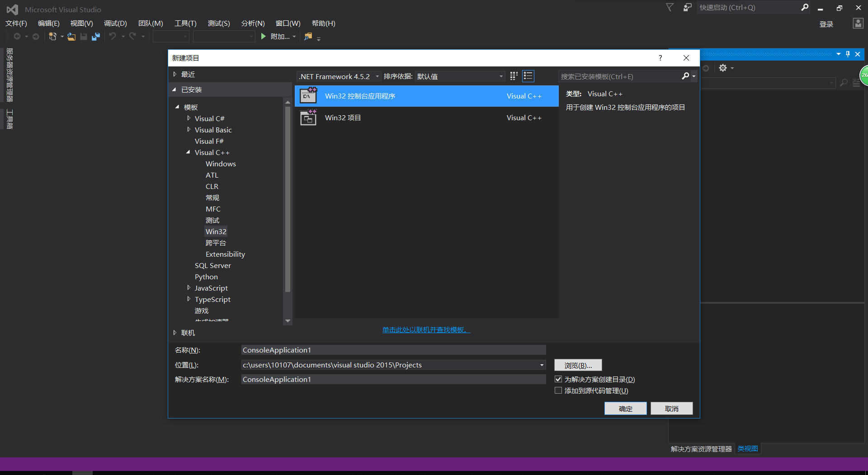Click the green Start debugging arrow
This screenshot has width=868, height=475.
(x=263, y=37)
